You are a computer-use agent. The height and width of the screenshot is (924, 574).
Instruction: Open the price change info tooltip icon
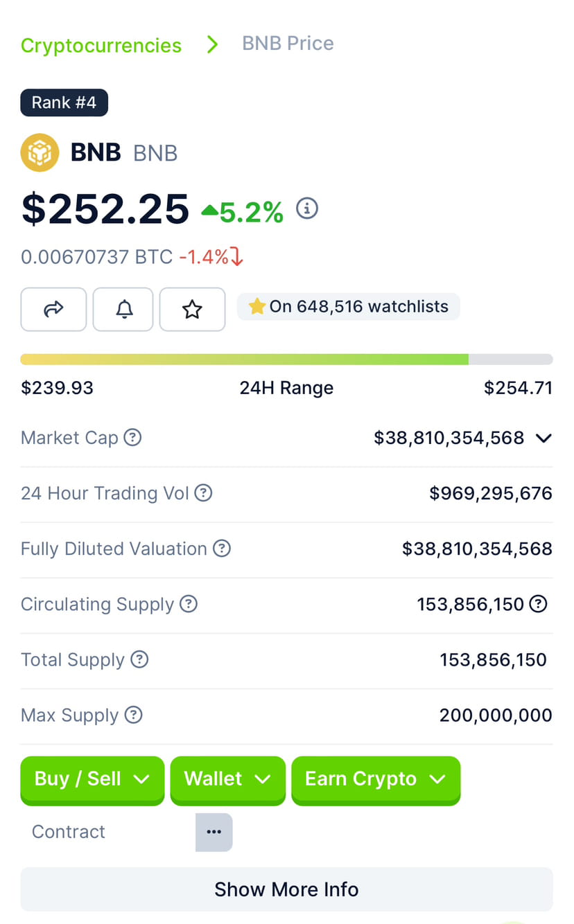click(x=307, y=208)
